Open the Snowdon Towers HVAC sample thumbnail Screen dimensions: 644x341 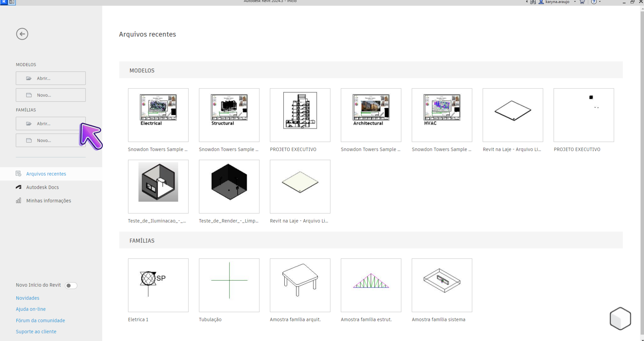(442, 115)
